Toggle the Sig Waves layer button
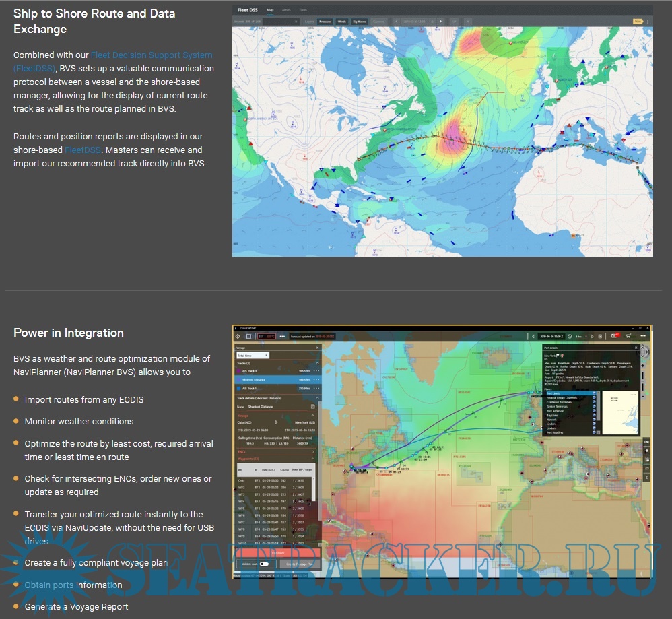Screen dimensions: 672x619 coord(360,22)
